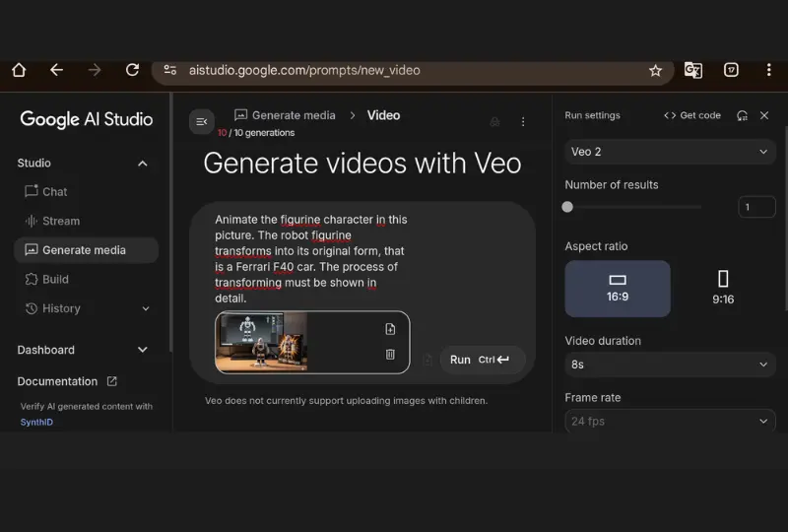Click the Video breadcrumb title
788x532 pixels.
[383, 115]
